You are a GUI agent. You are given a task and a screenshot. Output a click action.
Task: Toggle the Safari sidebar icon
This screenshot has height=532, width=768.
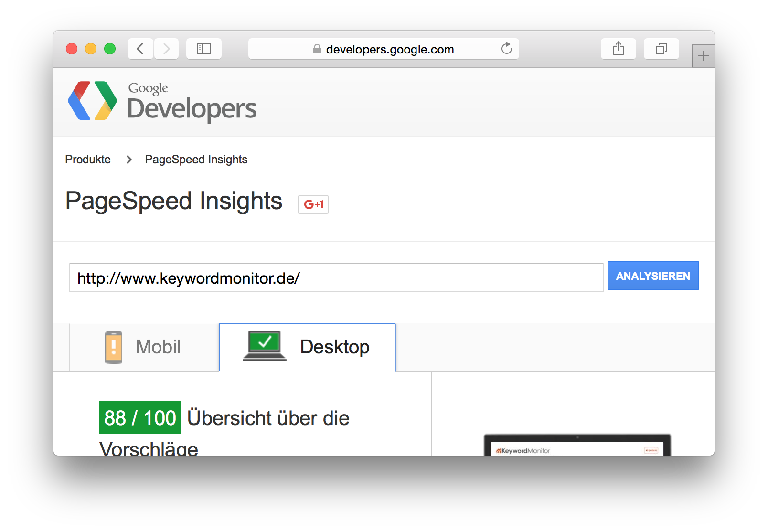click(x=204, y=49)
